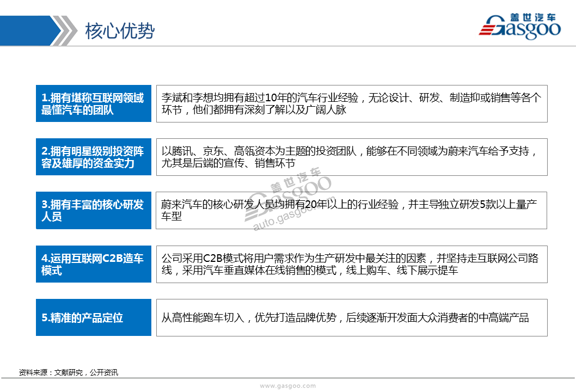
Task: Click the description starting 李斌和李想均拥有超过10年
Action: 352,103
